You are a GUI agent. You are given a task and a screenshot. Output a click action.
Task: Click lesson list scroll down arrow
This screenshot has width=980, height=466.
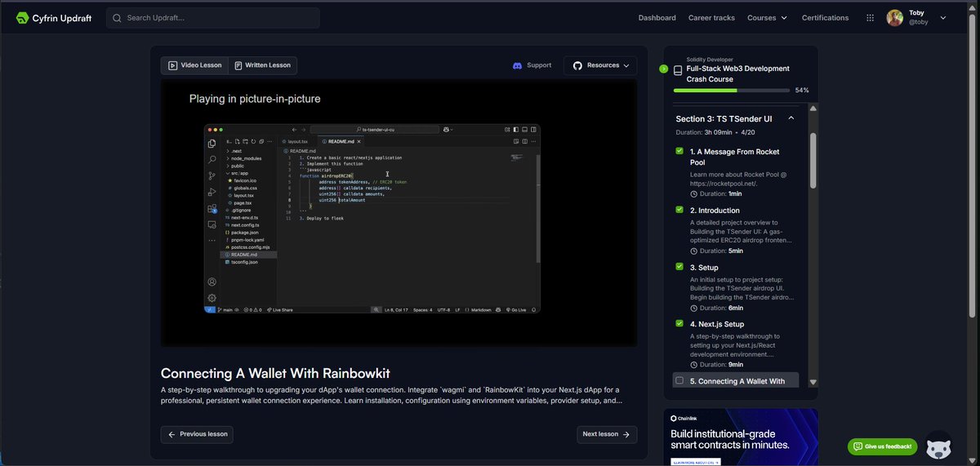pyautogui.click(x=813, y=382)
